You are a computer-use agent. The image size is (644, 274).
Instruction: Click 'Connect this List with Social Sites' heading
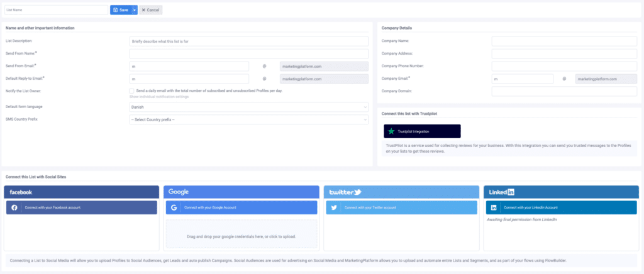[x=36, y=177]
